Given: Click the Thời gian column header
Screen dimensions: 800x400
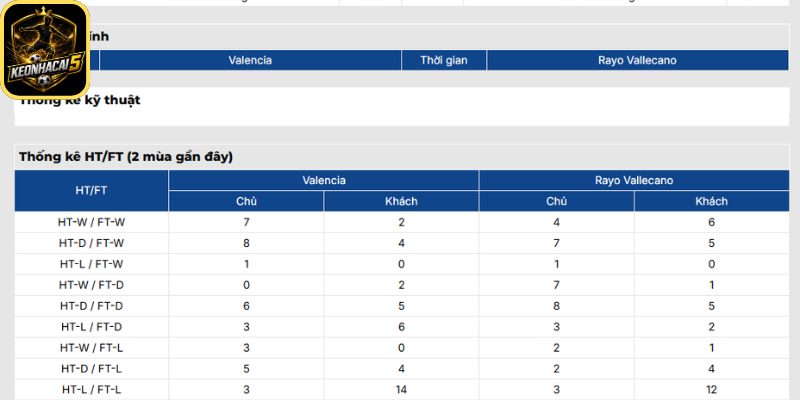Looking at the screenshot, I should click(x=444, y=60).
